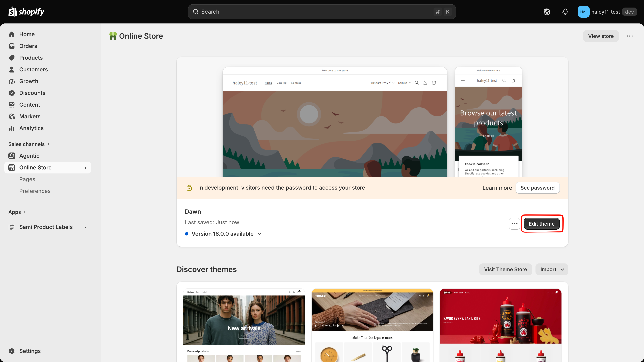The image size is (644, 362).
Task: Click the Sami Product Labels app icon
Action: [x=12, y=227]
